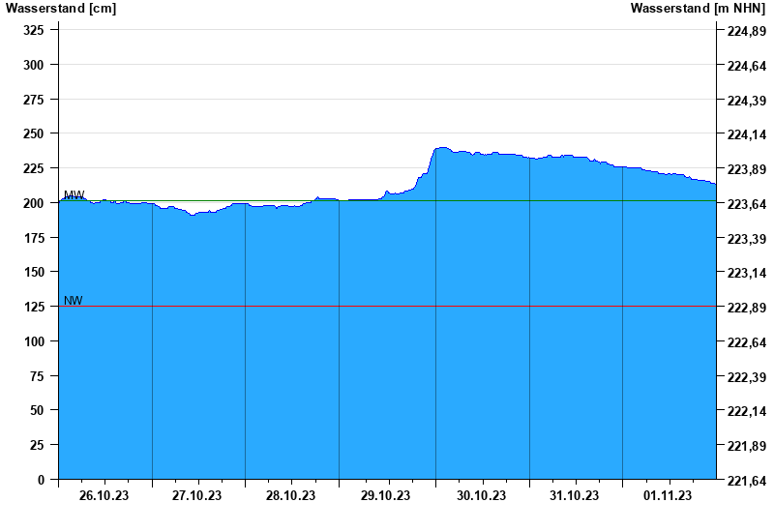Image resolution: width=774 pixels, height=532 pixels.
Task: Select the 27.10.23 date label
Action: click(x=197, y=495)
